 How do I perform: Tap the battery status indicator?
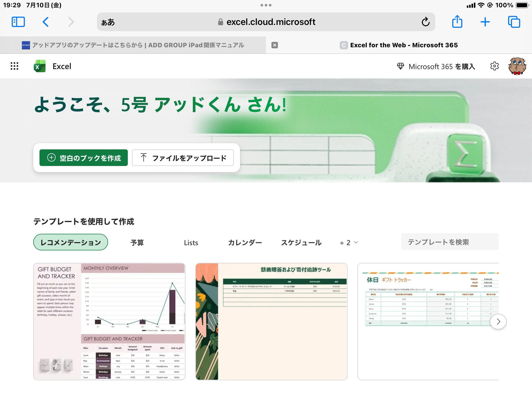(523, 5)
